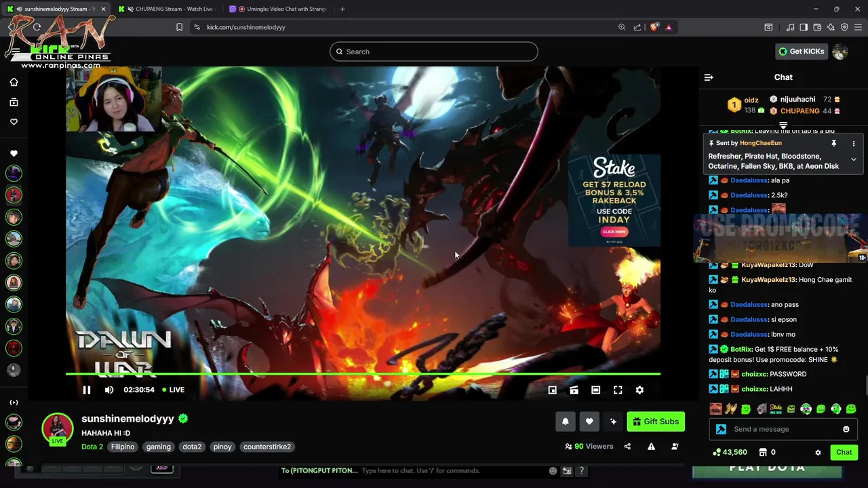Click the address bar URL
Viewport: 868px width, 488px height.
click(246, 27)
